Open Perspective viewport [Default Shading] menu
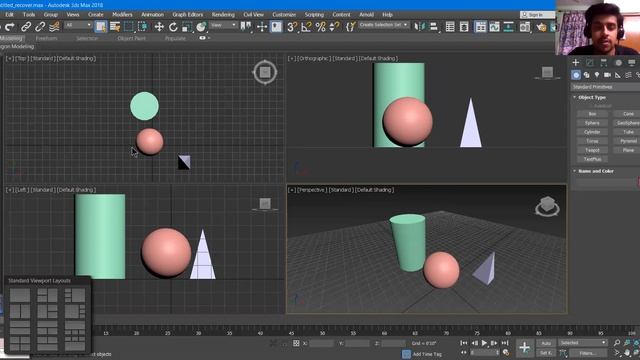The width and height of the screenshot is (640, 360). click(374, 190)
